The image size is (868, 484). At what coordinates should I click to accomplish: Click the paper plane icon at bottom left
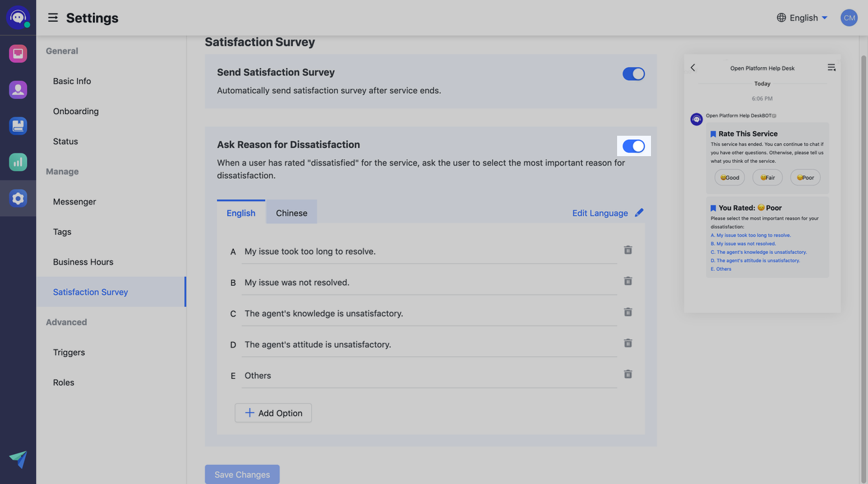tap(18, 460)
